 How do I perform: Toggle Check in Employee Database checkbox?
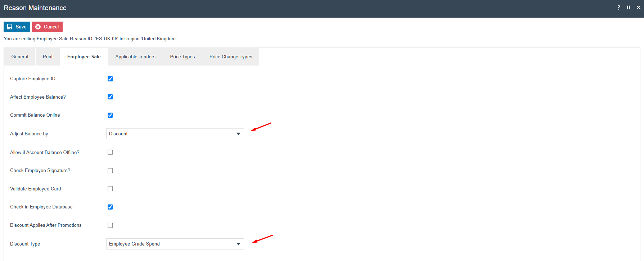coord(110,207)
